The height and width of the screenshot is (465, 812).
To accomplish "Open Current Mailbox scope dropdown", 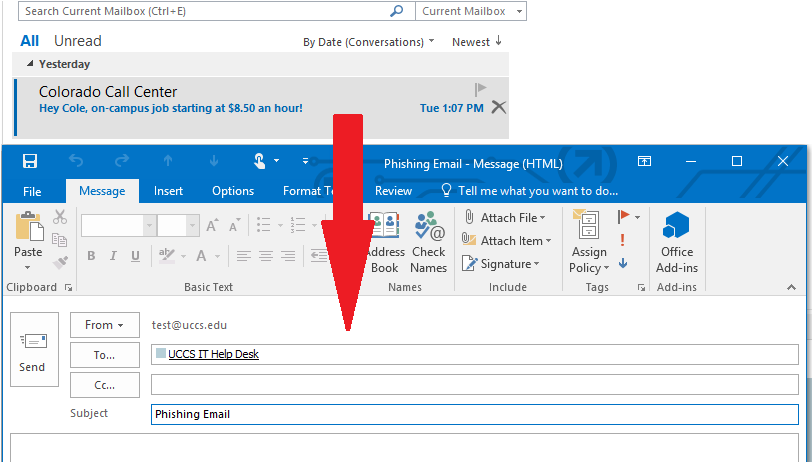I will tap(471, 11).
